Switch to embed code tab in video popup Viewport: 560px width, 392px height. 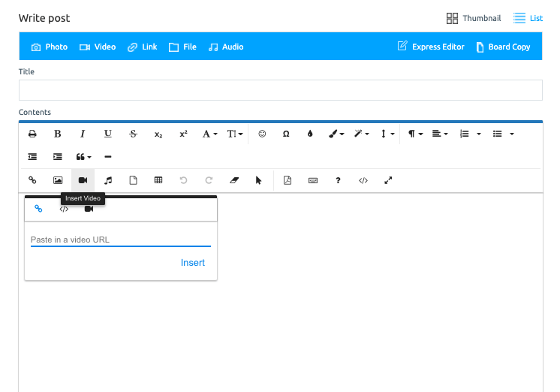coord(64,209)
